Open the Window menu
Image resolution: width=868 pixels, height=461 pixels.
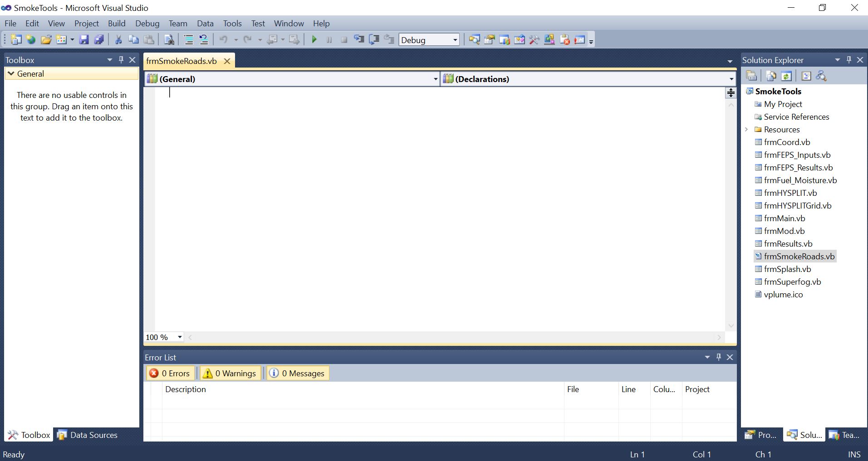[289, 24]
